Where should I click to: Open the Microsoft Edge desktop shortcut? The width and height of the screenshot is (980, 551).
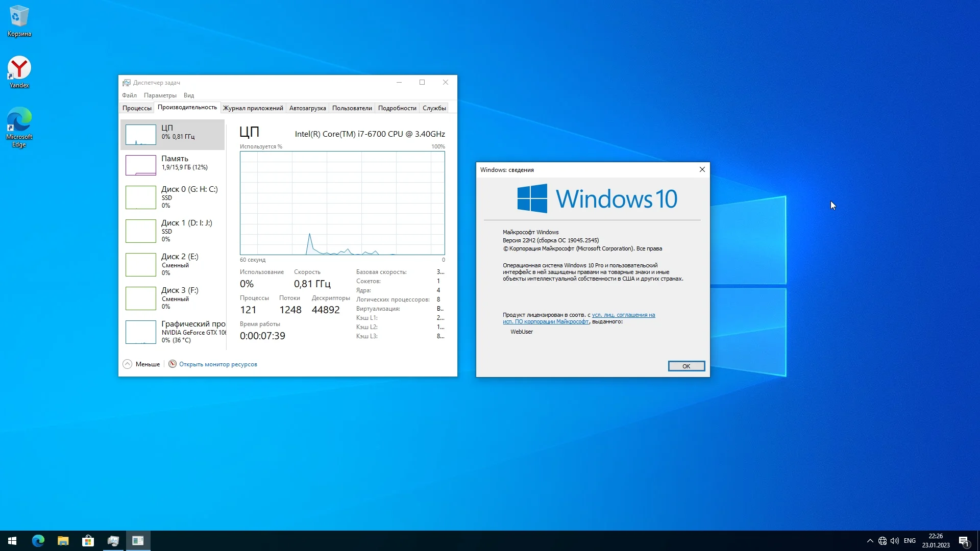pos(19,125)
